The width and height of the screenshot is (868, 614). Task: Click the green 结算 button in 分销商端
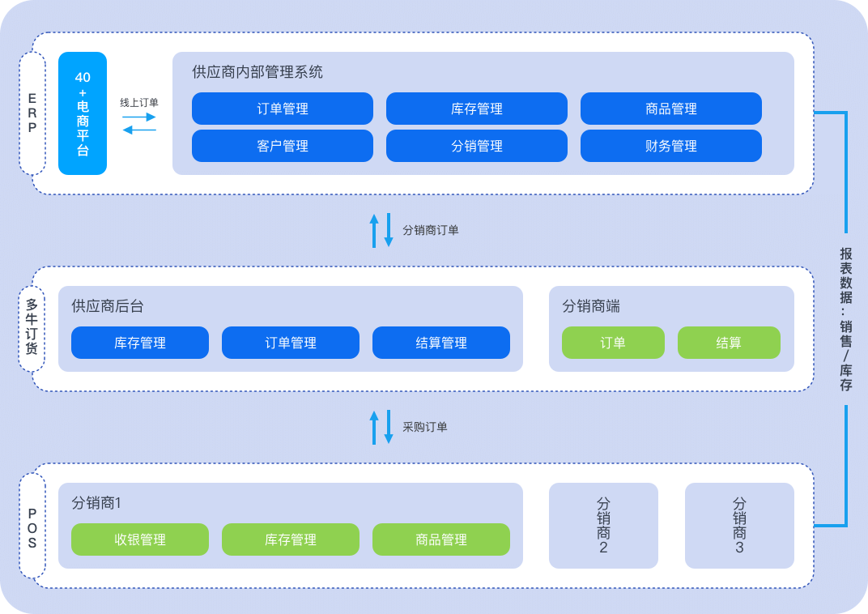(x=729, y=343)
